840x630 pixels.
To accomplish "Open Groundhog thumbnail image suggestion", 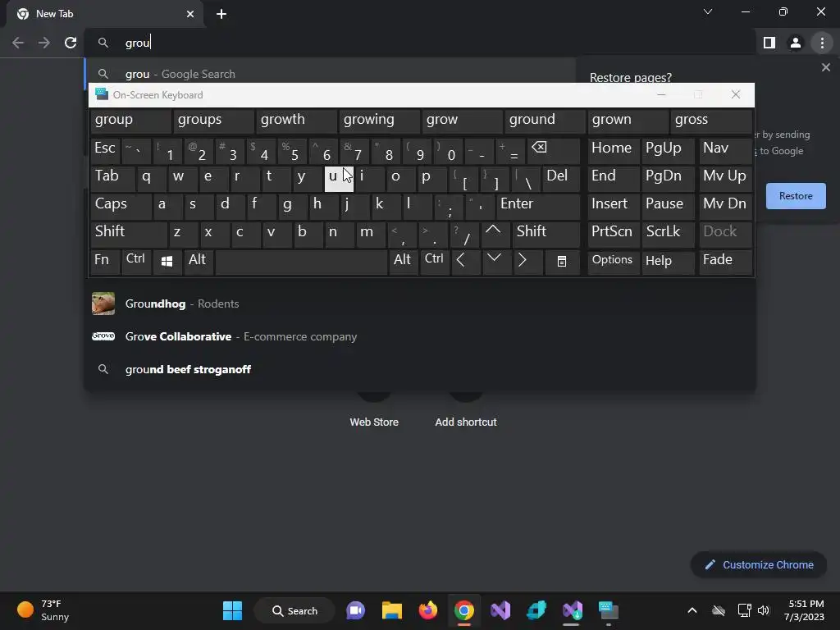I will [103, 304].
